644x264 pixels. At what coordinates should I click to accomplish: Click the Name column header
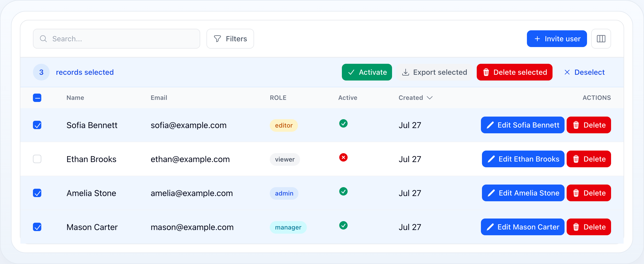point(75,98)
